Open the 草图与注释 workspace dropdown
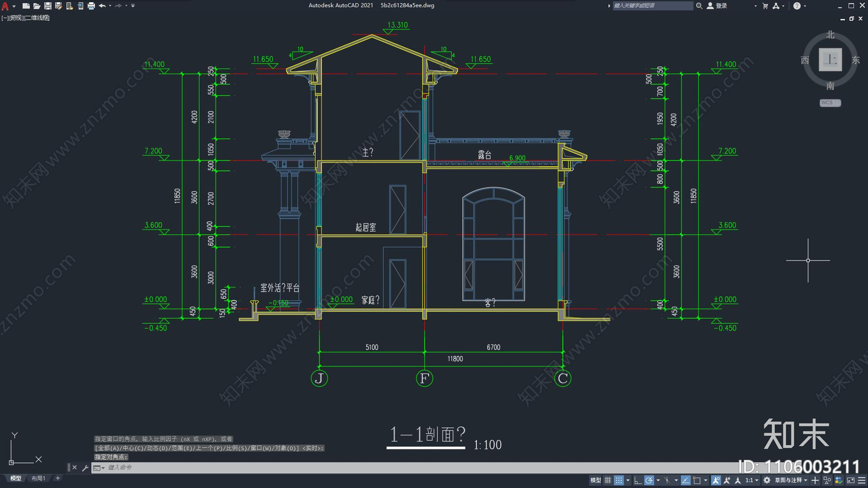The height and width of the screenshot is (488, 868). (x=791, y=480)
